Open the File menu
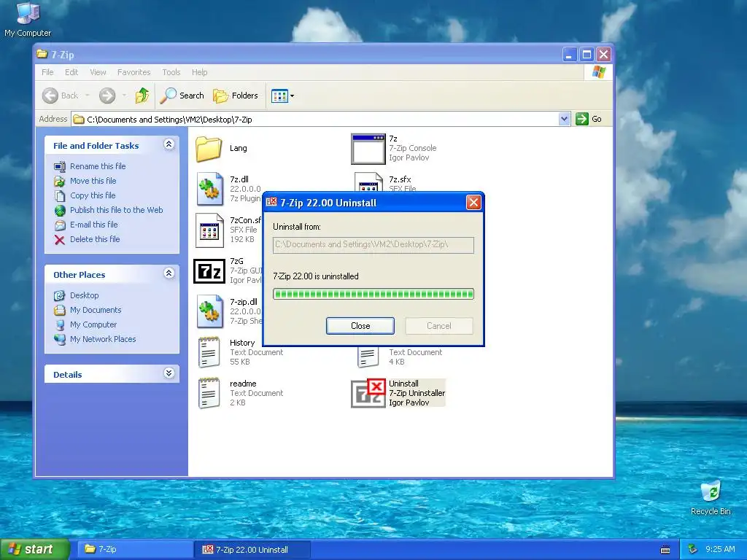 (x=47, y=72)
